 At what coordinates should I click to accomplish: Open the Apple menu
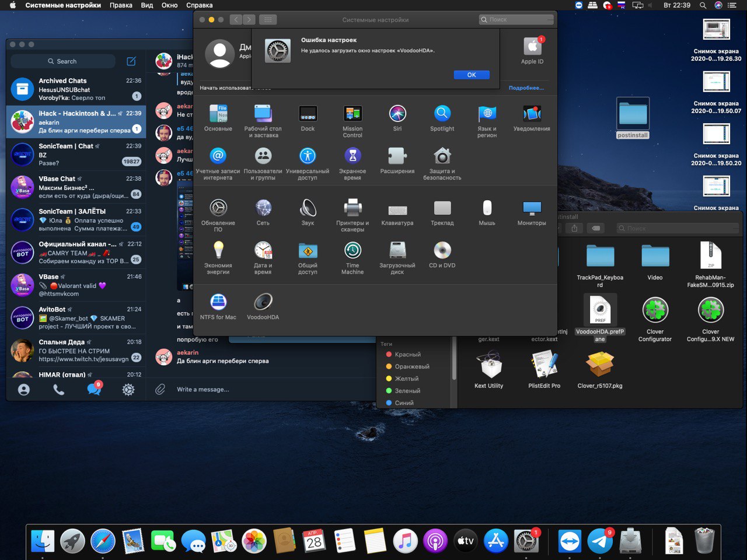12,5
